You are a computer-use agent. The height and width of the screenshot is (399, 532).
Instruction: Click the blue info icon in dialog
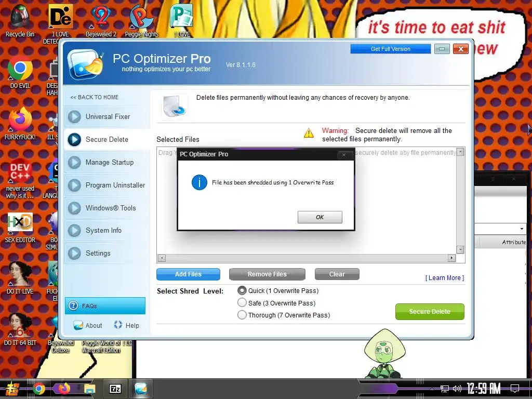(x=199, y=182)
